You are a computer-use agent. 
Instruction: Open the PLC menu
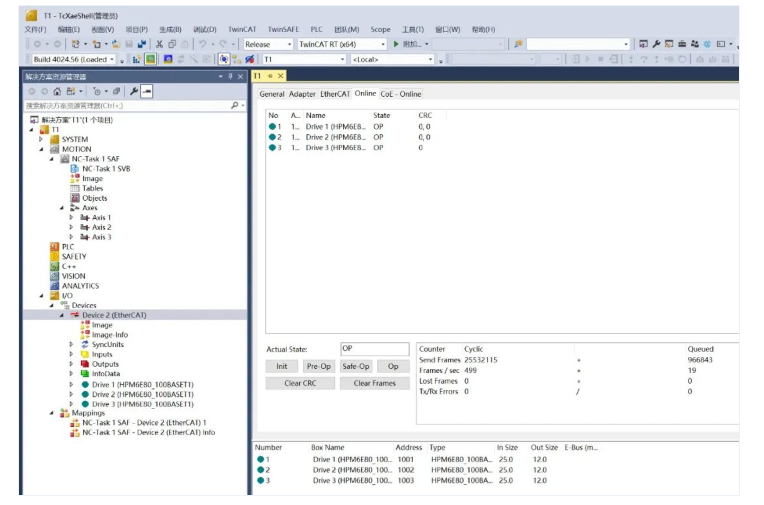coord(317,30)
